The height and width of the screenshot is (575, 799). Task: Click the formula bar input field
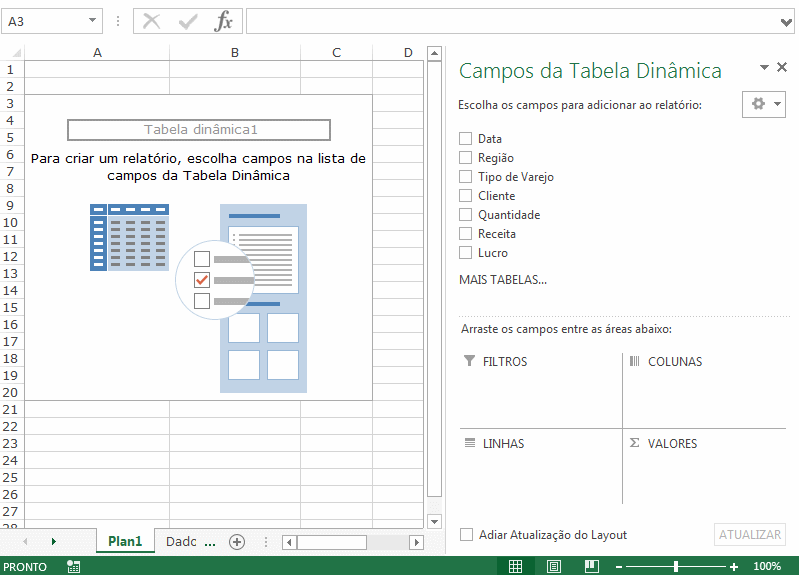(x=513, y=21)
